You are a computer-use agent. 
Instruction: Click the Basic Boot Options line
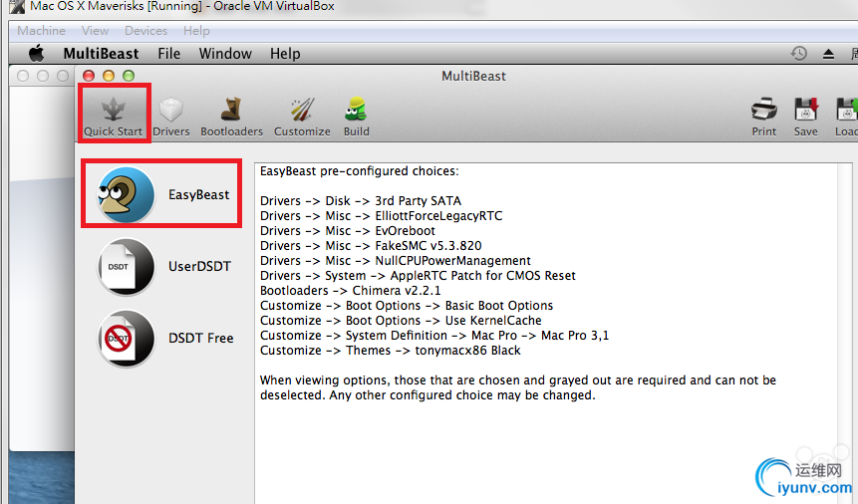click(407, 306)
